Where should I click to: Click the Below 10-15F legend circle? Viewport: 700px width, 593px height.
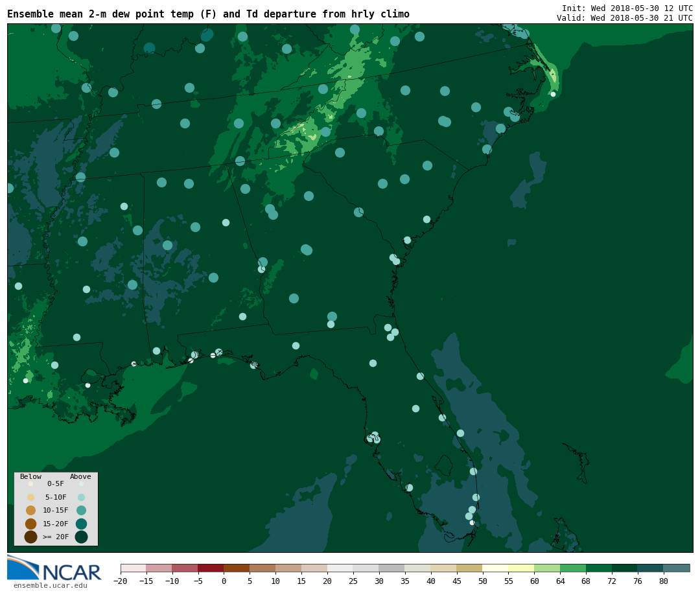[31, 511]
